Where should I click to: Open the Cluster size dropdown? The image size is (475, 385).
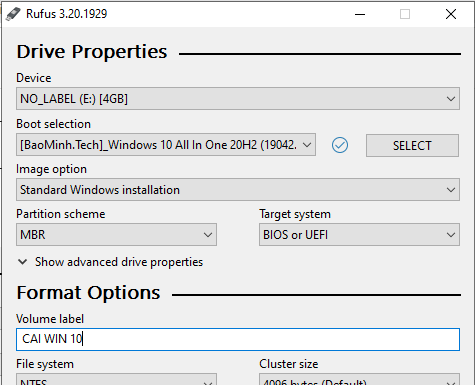pyautogui.click(x=359, y=379)
